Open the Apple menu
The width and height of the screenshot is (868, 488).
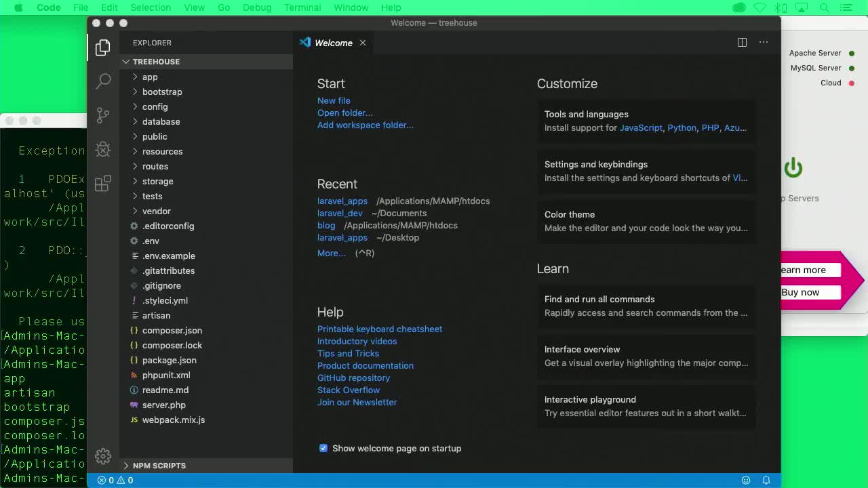click(18, 7)
